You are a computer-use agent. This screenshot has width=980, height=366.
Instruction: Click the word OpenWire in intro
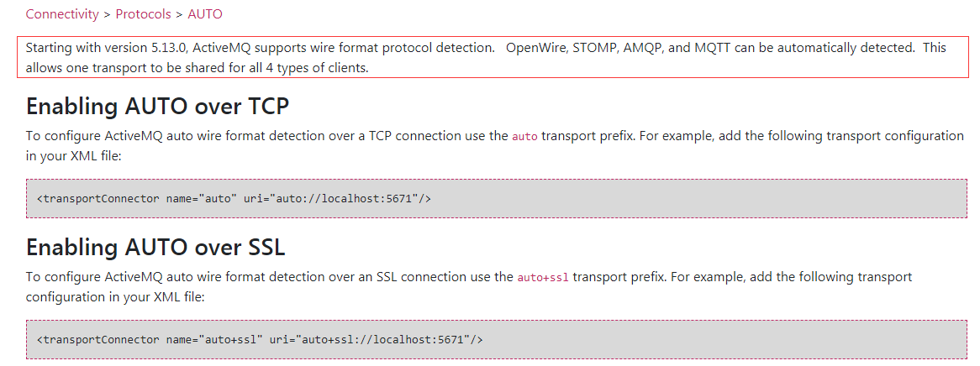tap(535, 48)
